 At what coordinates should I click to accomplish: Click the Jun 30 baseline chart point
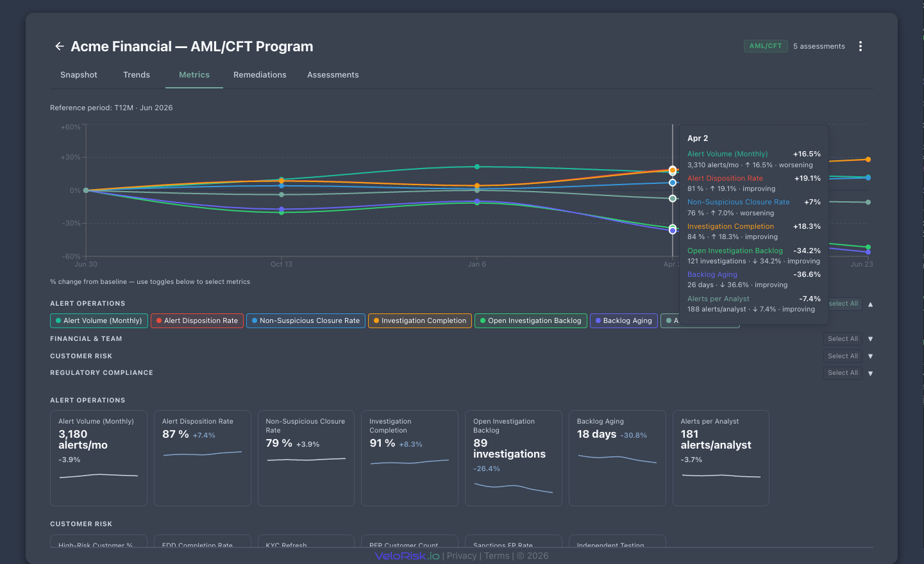point(86,190)
